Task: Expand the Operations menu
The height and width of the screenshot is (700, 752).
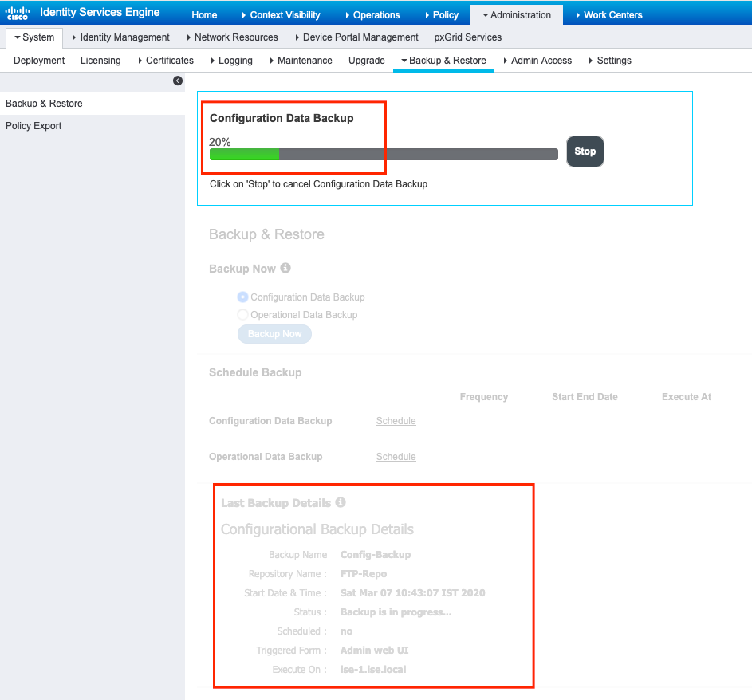Action: pos(372,15)
